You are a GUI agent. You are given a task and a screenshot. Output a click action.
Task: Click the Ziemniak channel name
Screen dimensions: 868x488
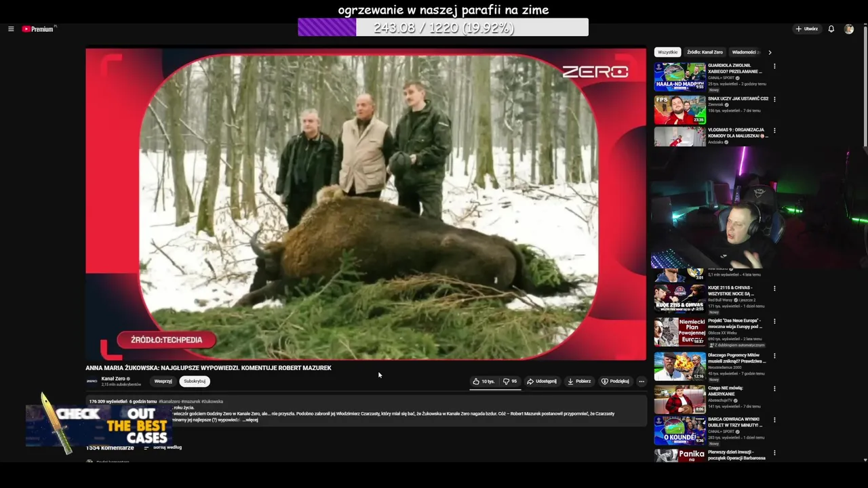[x=717, y=105]
